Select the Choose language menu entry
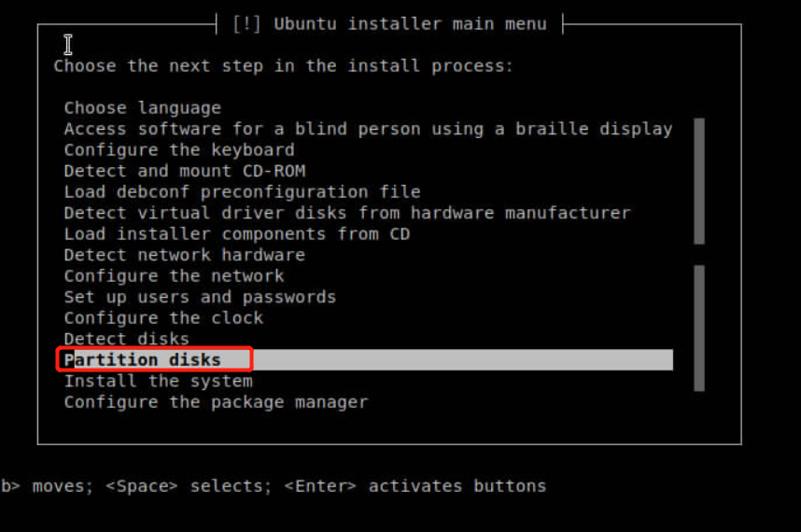The width and height of the screenshot is (801, 532). [143, 107]
